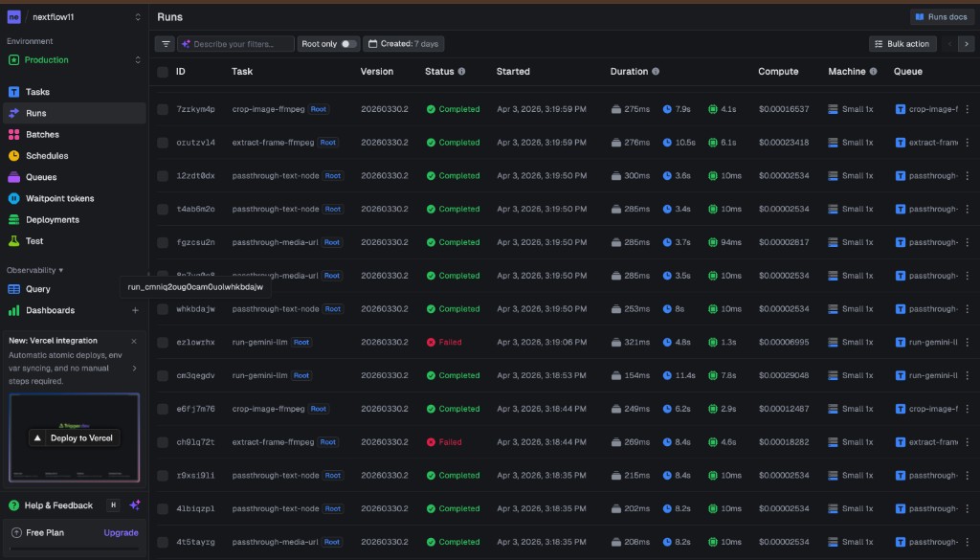Select all runs with header checkbox
Image resolution: width=980 pixels, height=560 pixels.
click(x=163, y=72)
